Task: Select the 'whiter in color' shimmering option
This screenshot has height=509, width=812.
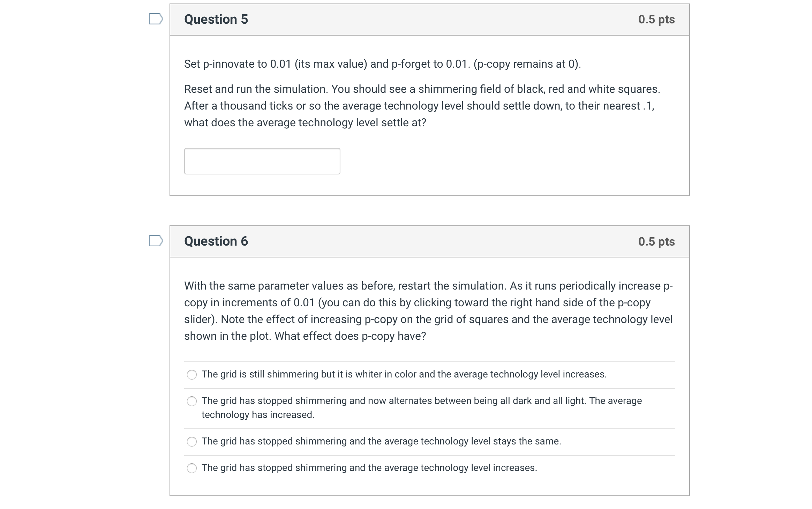Action: (x=192, y=375)
